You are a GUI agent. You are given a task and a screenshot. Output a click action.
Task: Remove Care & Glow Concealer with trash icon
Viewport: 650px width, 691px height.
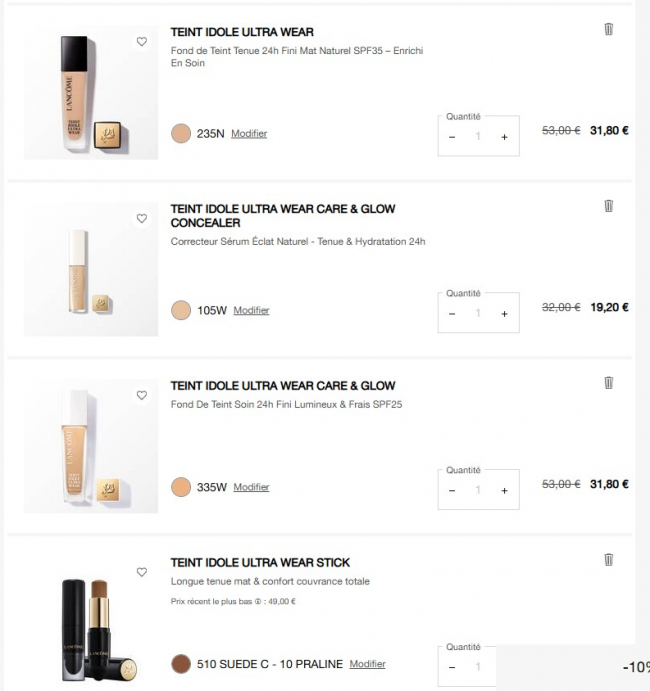609,206
